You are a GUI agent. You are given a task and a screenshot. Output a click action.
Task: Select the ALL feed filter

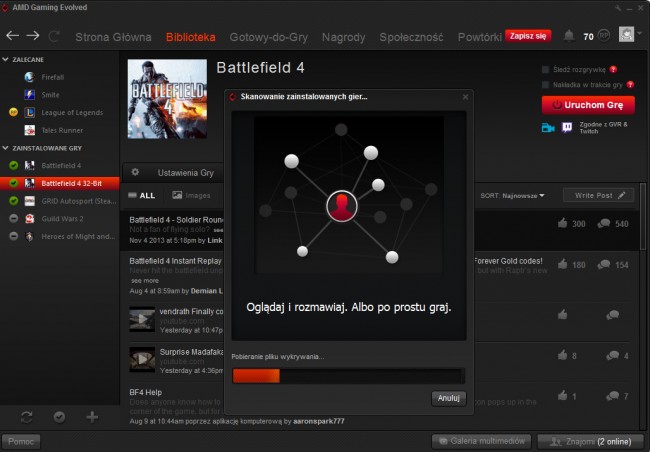(142, 195)
